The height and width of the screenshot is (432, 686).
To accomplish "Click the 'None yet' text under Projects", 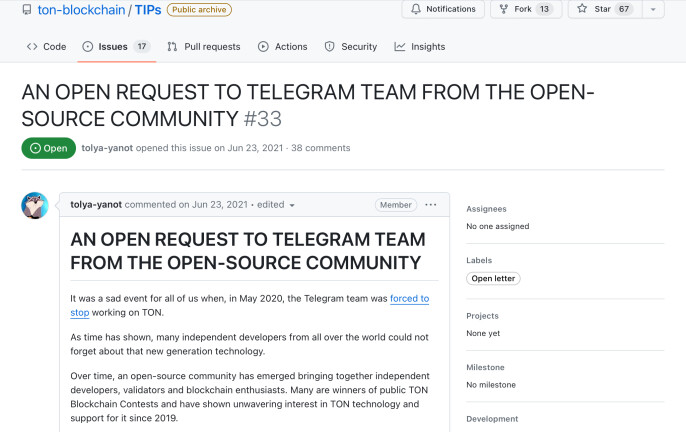I will 483,333.
